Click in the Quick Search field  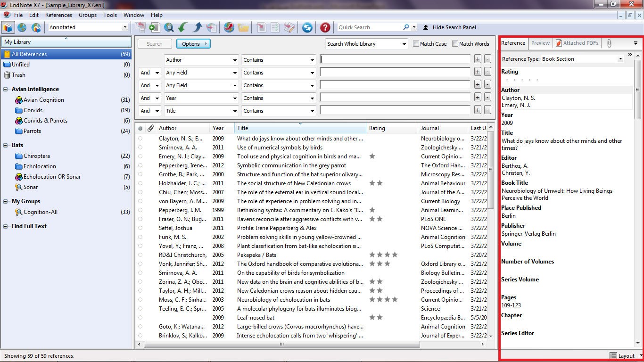pos(370,27)
